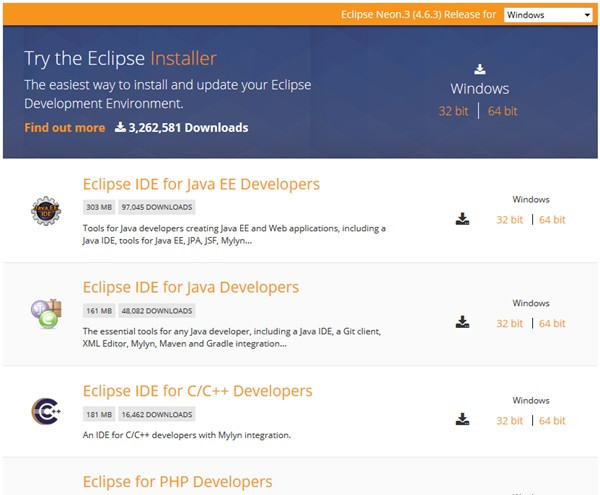Click download icon for Java EE Developers
This screenshot has height=495, width=600.
pos(462,219)
